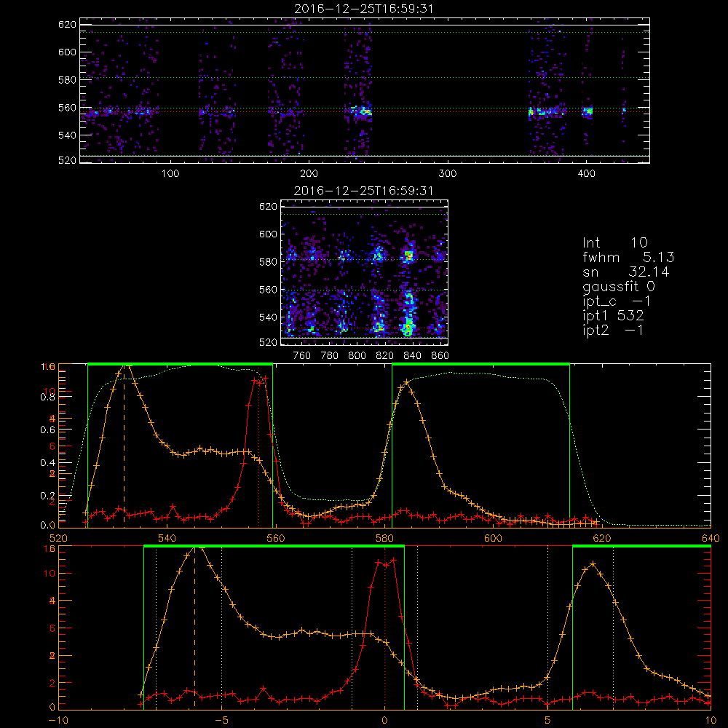This screenshot has width=728, height=728.
Task: Click bright spot near x=400 in top plot
Action: tap(587, 111)
